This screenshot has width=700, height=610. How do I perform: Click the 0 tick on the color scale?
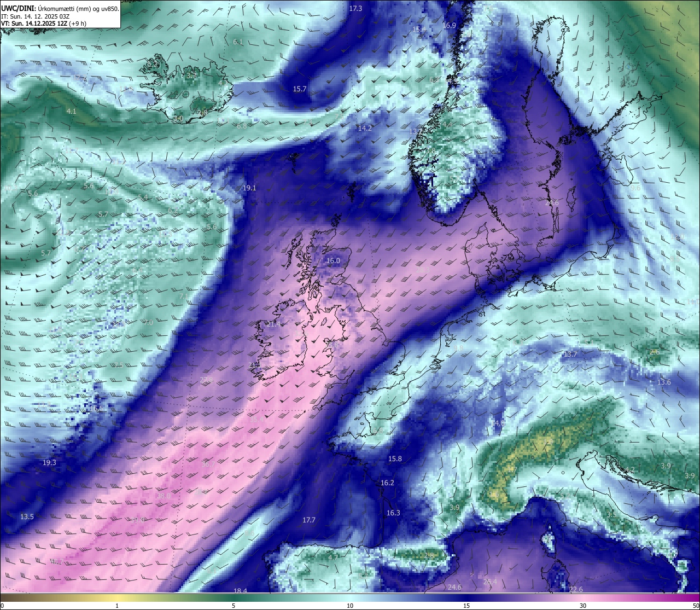pyautogui.click(x=2, y=606)
